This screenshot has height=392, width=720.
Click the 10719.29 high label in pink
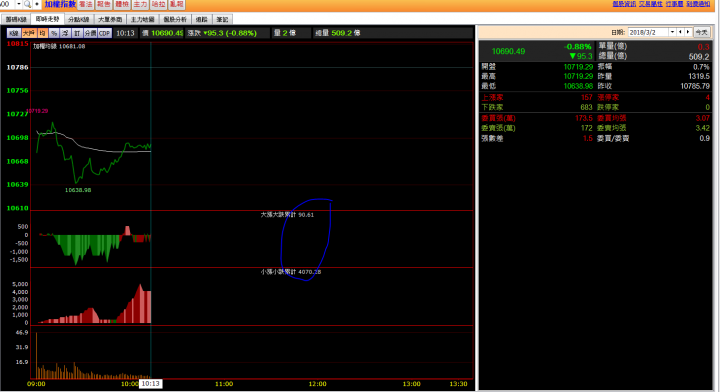(37, 111)
